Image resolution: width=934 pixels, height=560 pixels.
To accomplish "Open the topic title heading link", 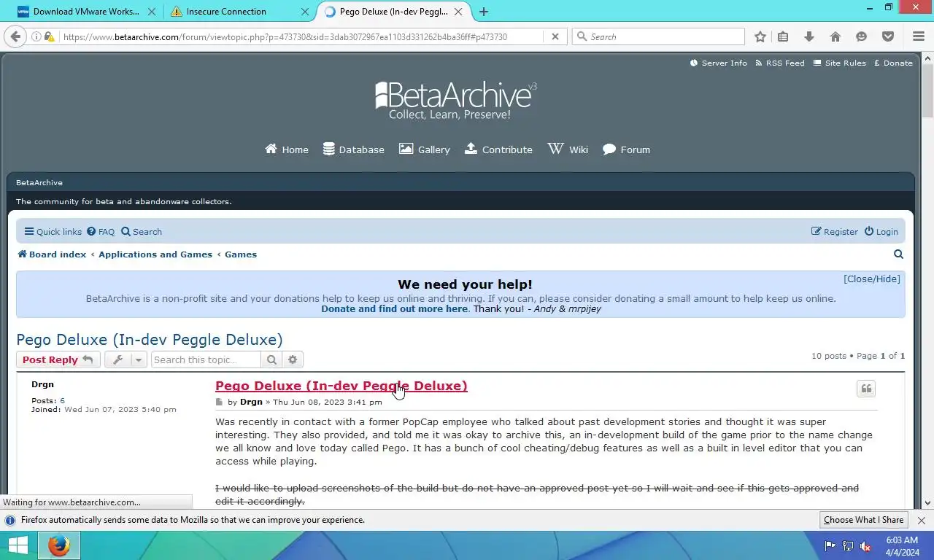I will (x=150, y=340).
